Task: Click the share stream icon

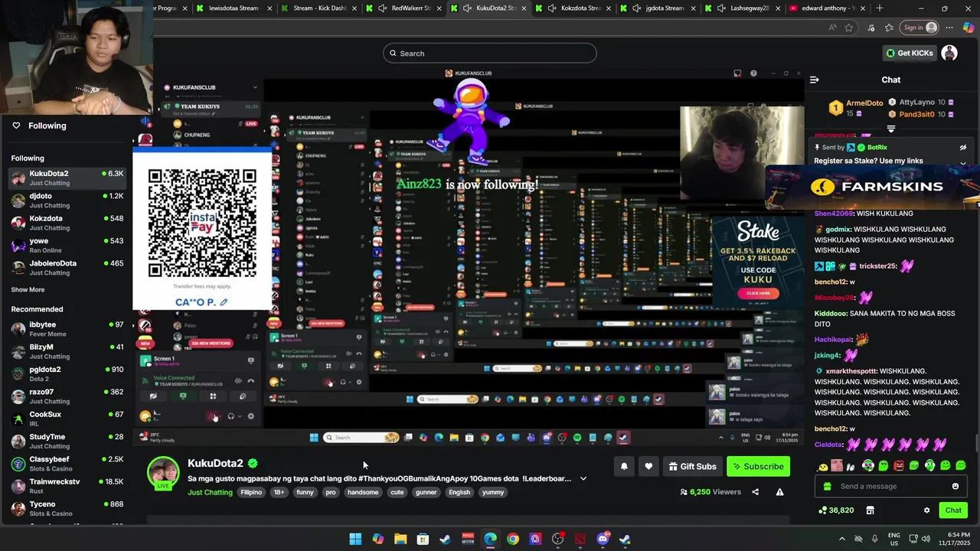Action: [x=755, y=492]
